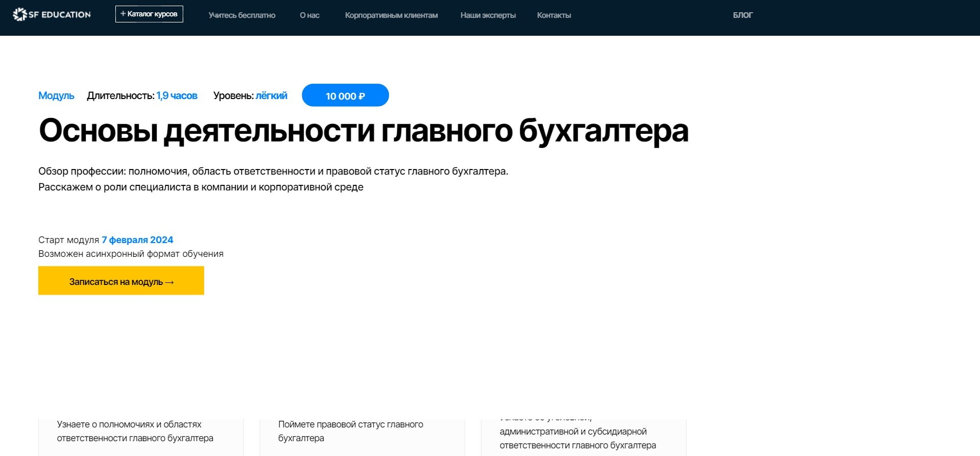Open the БЛОГ link
980x456 pixels.
coord(742,15)
